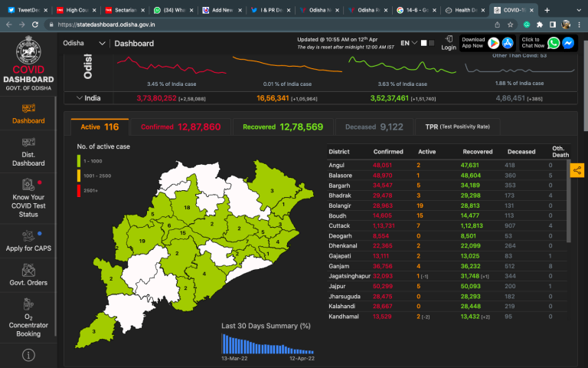This screenshot has height=368, width=588.
Task: Open Messenger chat icon
Action: click(568, 44)
